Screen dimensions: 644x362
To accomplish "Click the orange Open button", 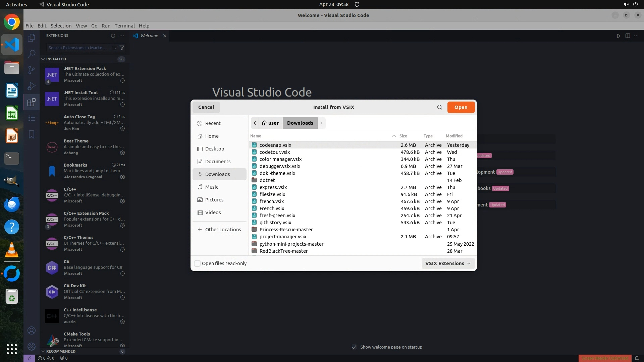I will 461,107.
